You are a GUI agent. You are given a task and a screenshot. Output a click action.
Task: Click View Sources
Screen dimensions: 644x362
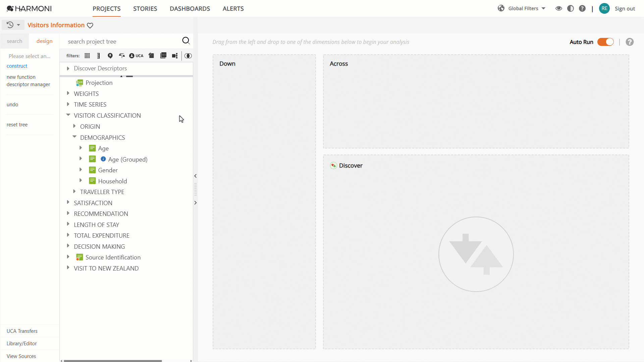[21, 356]
